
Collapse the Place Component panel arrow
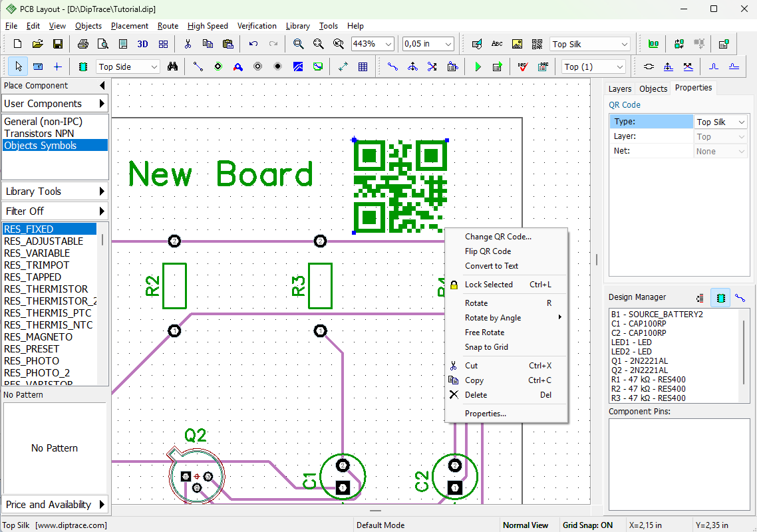(x=102, y=85)
